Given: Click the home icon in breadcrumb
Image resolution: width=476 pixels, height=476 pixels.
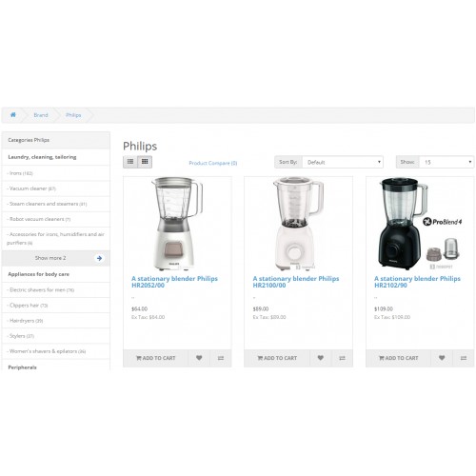Looking at the screenshot, I should coord(13,115).
